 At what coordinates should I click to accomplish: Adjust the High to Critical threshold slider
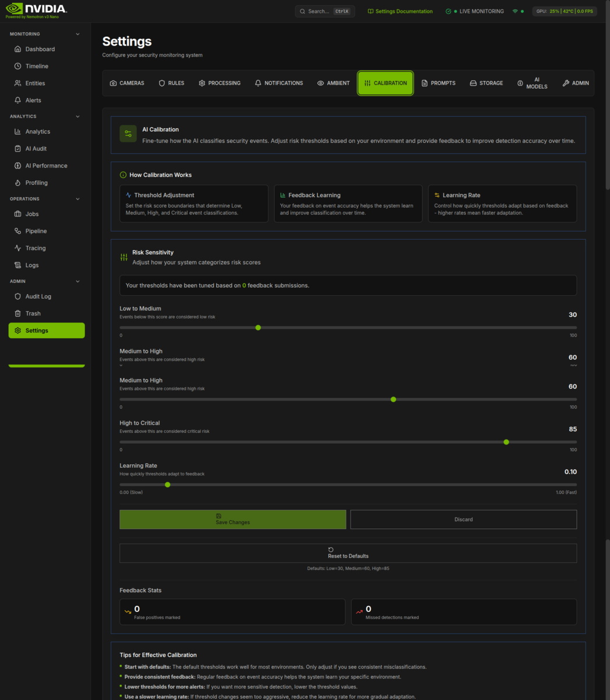pos(506,442)
